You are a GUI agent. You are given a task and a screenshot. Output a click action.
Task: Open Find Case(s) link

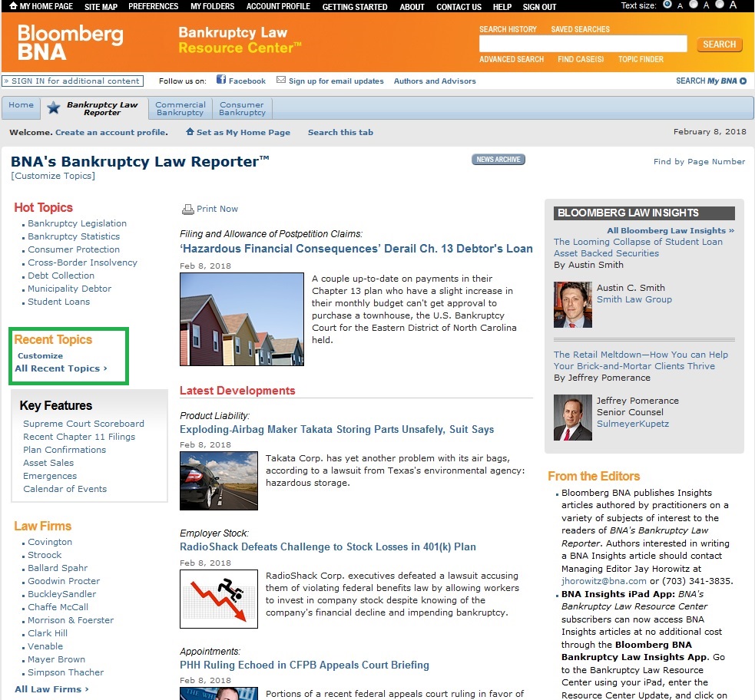pyautogui.click(x=581, y=59)
